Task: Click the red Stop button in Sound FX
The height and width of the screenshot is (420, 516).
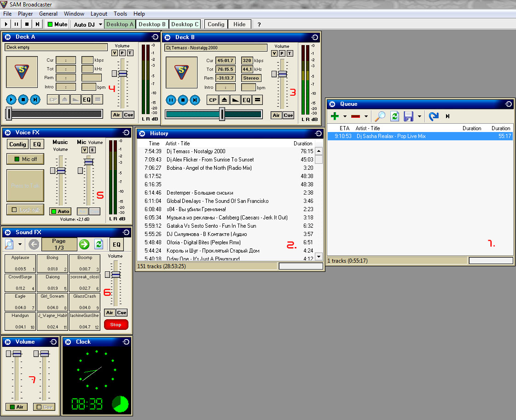Action: tap(116, 325)
